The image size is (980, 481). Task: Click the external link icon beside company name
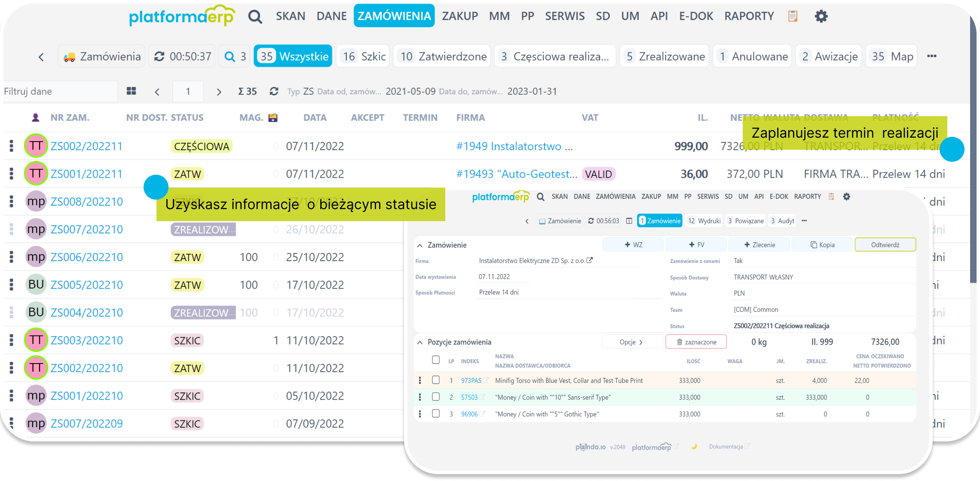pyautogui.click(x=590, y=260)
